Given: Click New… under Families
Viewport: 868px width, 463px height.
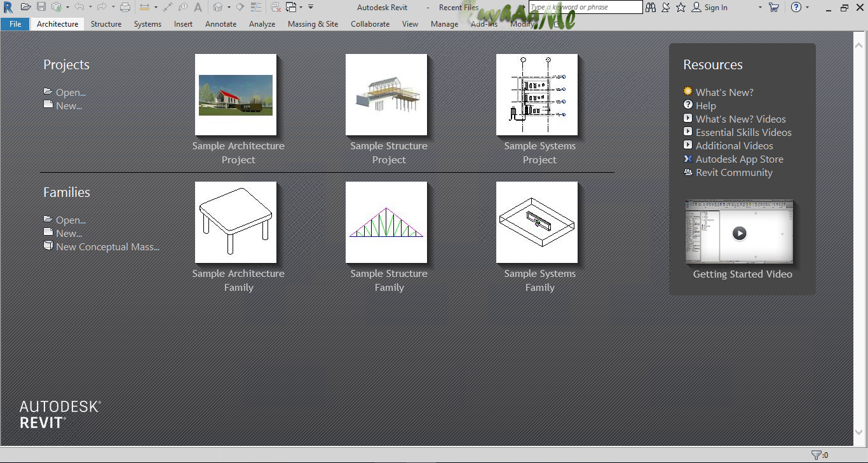Looking at the screenshot, I should pos(69,233).
